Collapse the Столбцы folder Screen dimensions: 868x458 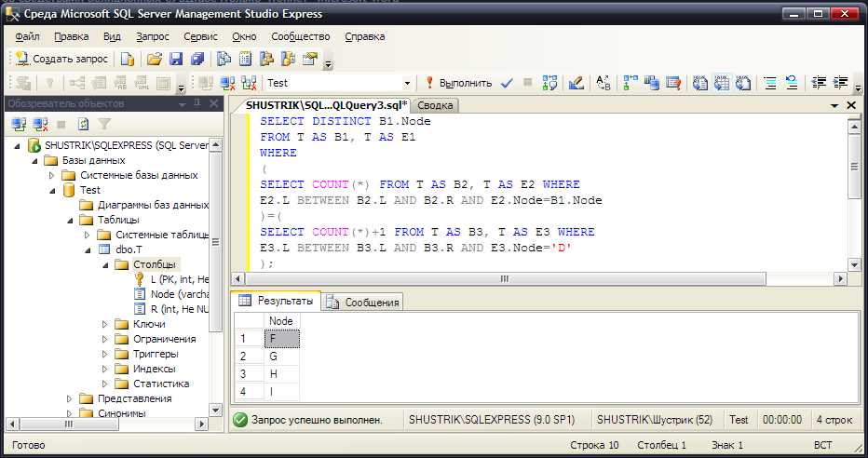tap(106, 265)
